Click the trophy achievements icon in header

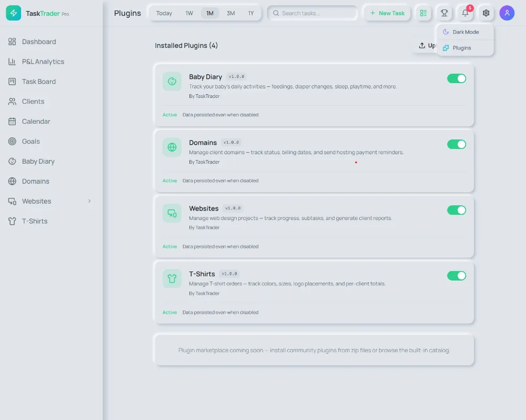(444, 13)
